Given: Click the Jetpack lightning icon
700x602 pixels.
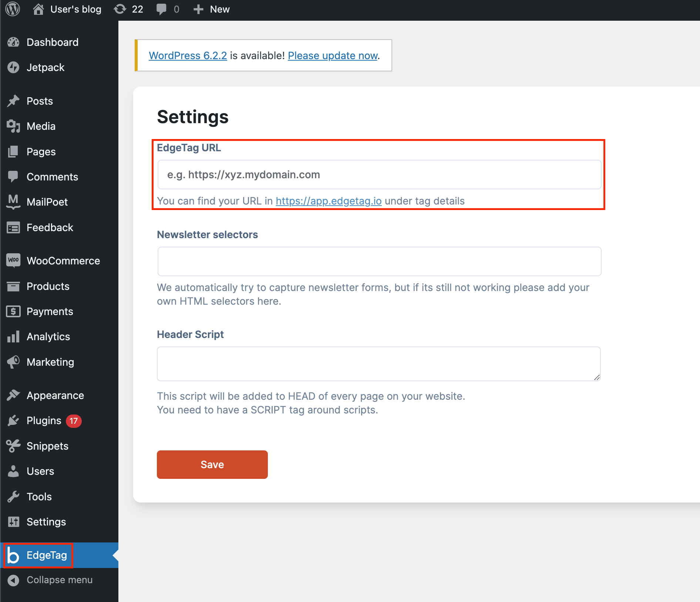Looking at the screenshot, I should (x=13, y=67).
